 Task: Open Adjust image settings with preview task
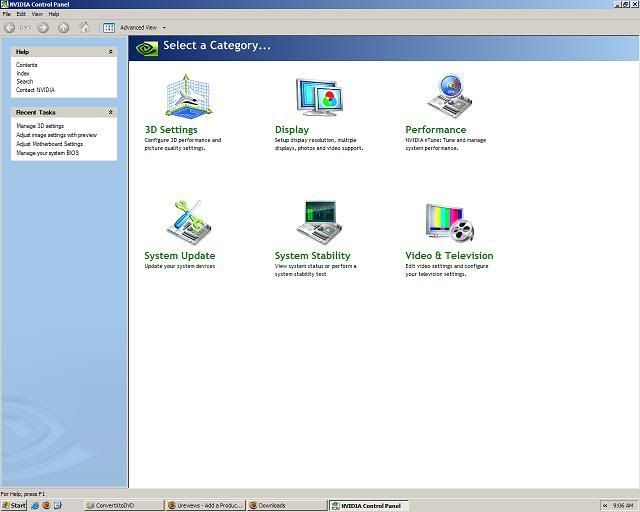(x=56, y=135)
